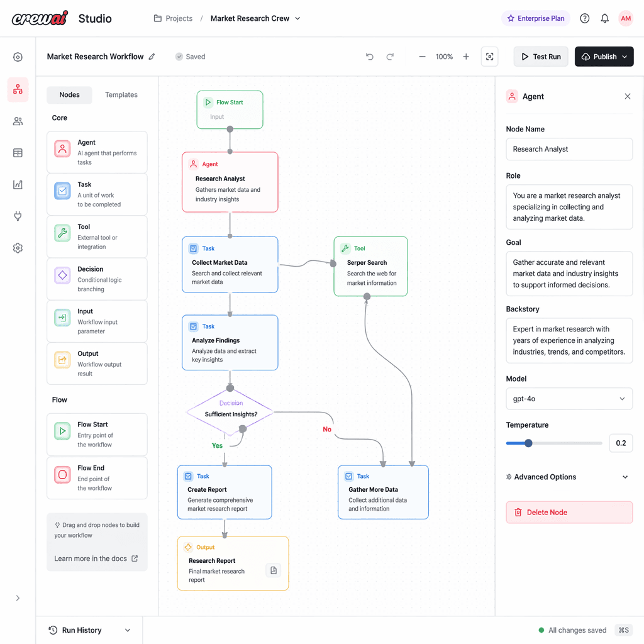
Task: Switch to the Templates tab
Action: (x=121, y=94)
